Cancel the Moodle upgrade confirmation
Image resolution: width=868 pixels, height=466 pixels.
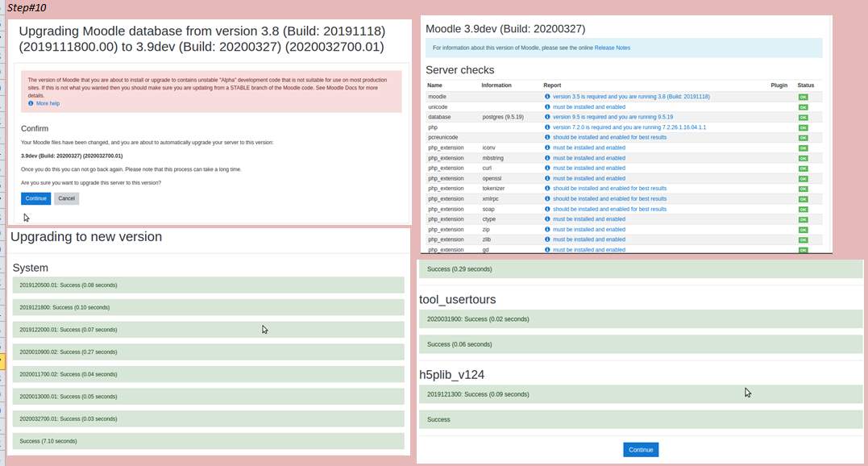pyautogui.click(x=66, y=198)
